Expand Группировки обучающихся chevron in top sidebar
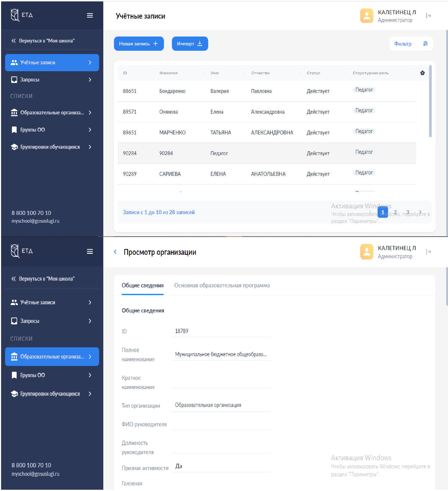Screen dimensions: 448x491 tap(90, 147)
